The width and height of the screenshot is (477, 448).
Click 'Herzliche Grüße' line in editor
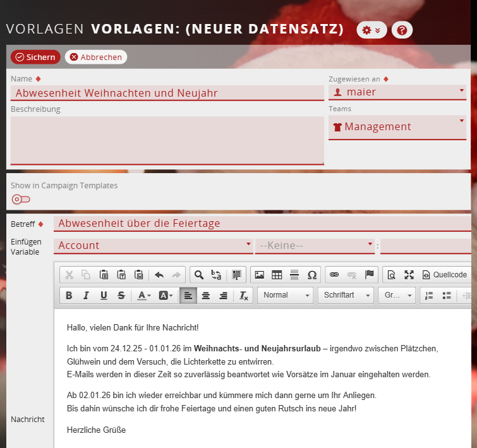pyautogui.click(x=96, y=430)
